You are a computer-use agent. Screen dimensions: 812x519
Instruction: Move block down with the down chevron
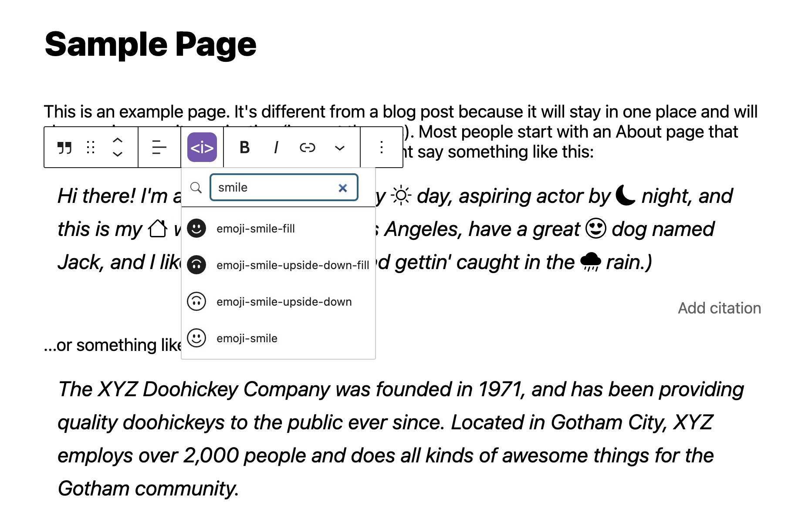coord(118,154)
